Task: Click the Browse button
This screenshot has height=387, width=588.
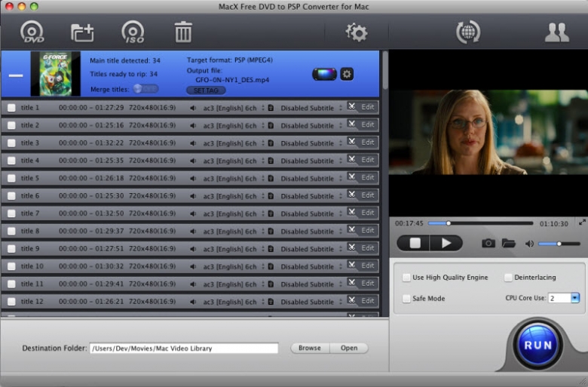Action: 309,348
